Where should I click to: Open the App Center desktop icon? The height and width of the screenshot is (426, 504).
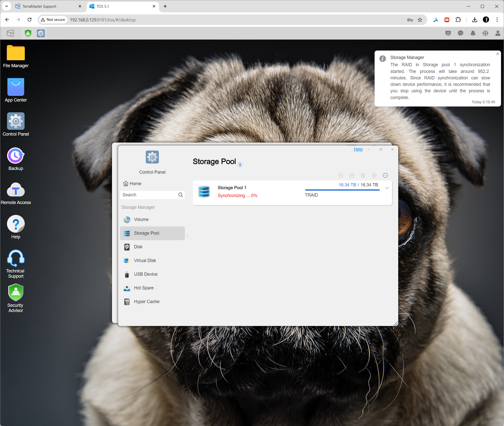point(16,87)
